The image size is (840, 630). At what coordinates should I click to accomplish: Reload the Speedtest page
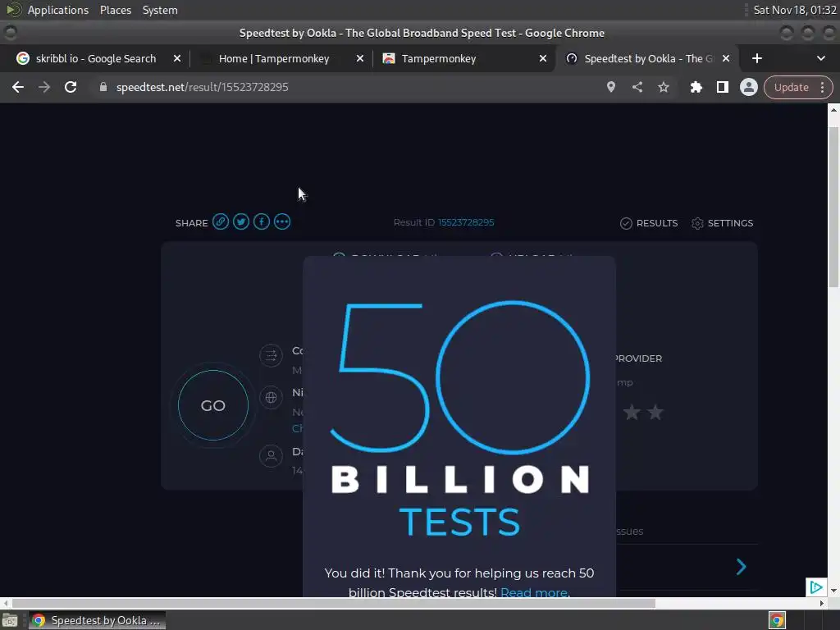coord(71,87)
